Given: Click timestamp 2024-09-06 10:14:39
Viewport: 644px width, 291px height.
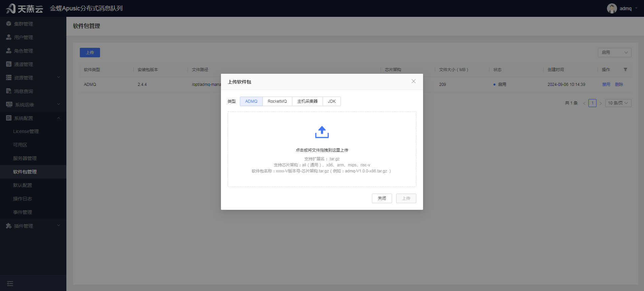Looking at the screenshot, I should 567,85.
